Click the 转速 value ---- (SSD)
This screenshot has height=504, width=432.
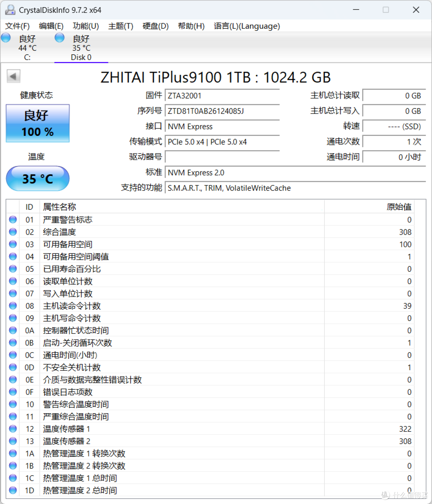click(394, 126)
